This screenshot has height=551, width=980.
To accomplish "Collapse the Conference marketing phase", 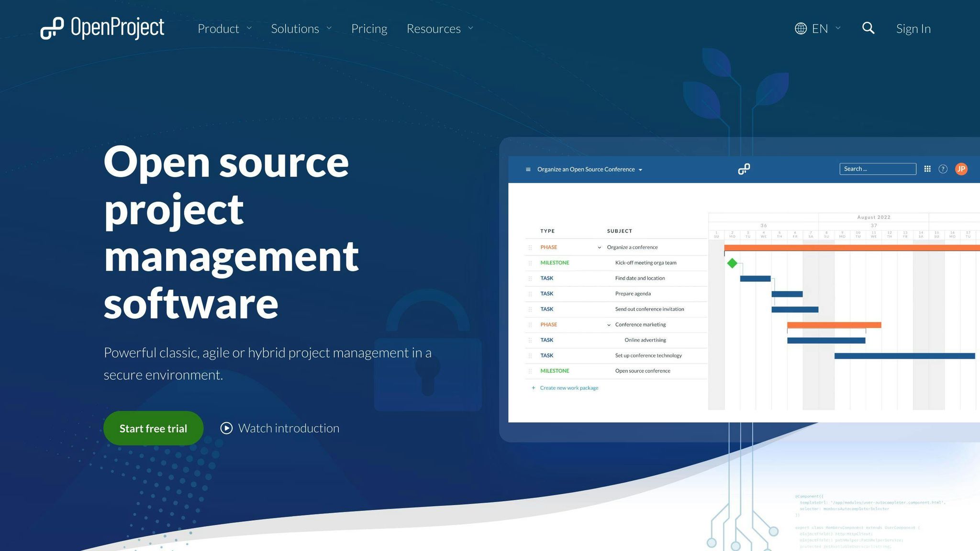I will pos(608,325).
